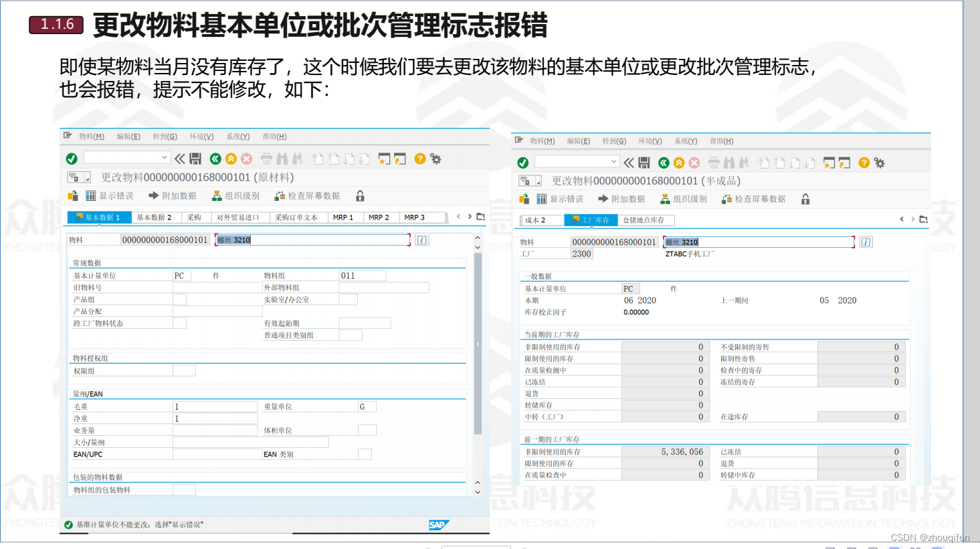Click 显示错误 button in right window
Viewport: 980px width, 549px height.
pyautogui.click(x=560, y=200)
